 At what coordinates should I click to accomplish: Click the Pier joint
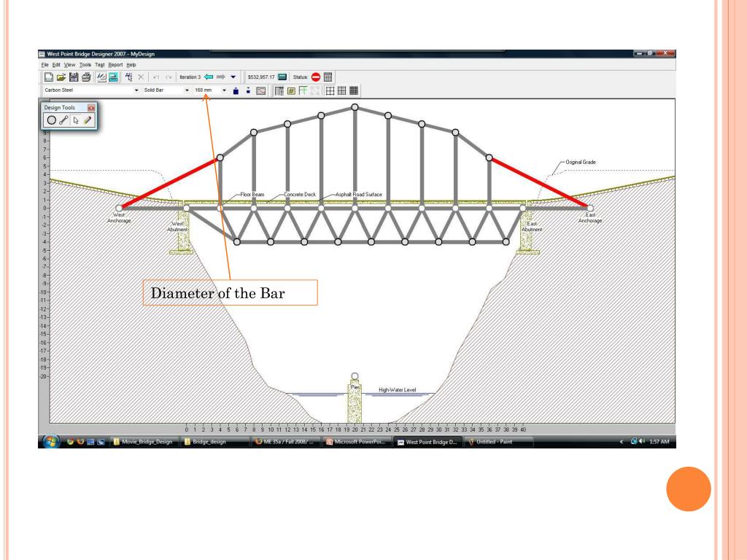tap(355, 376)
